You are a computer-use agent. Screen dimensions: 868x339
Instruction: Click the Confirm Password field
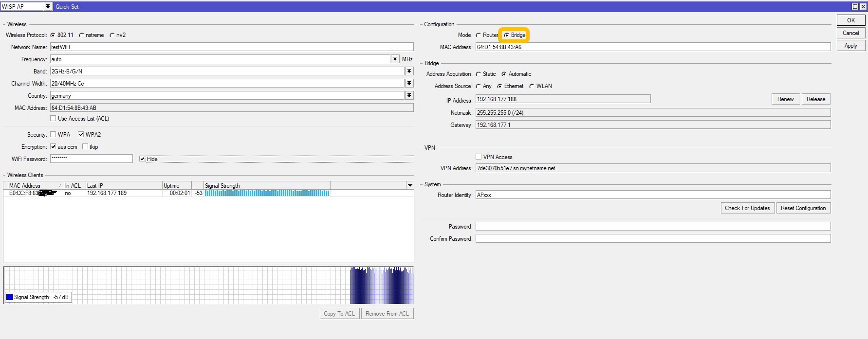pos(653,239)
